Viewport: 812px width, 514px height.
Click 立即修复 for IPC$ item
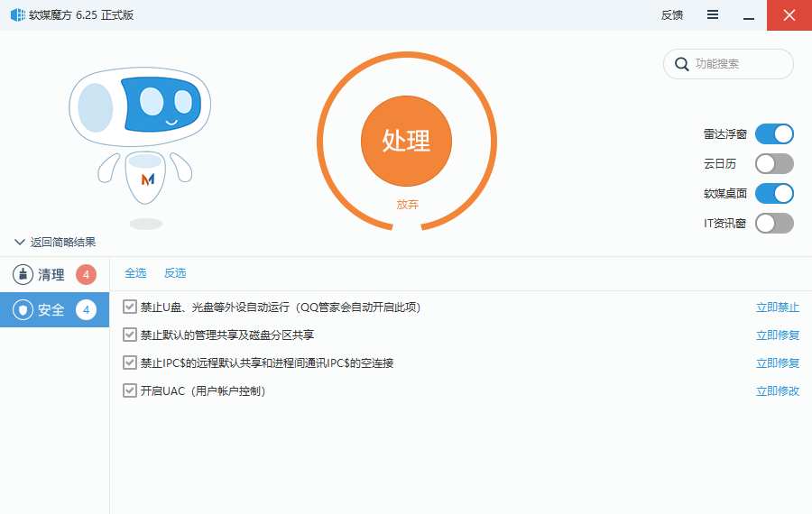778,363
